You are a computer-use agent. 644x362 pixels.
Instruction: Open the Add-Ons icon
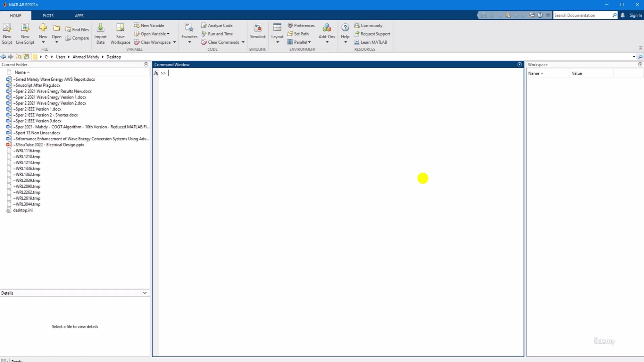327,28
